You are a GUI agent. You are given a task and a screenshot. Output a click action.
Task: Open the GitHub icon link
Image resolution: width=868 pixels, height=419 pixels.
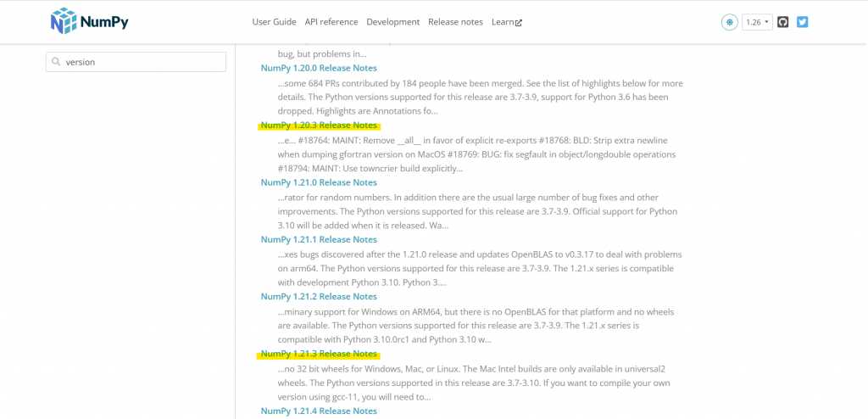(782, 22)
